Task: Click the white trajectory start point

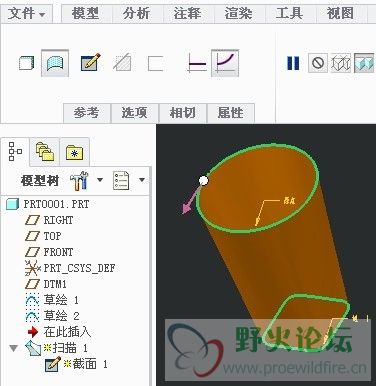Action: click(204, 181)
